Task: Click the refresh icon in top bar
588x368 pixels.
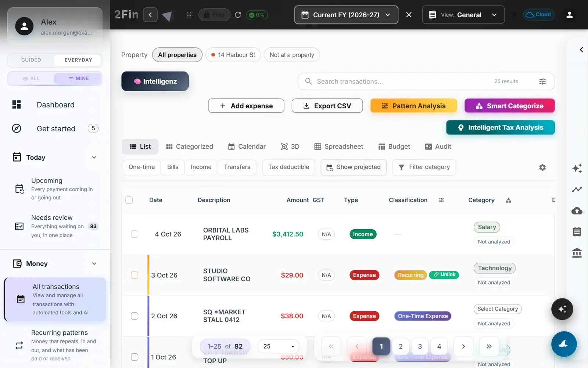Action: tap(238, 15)
